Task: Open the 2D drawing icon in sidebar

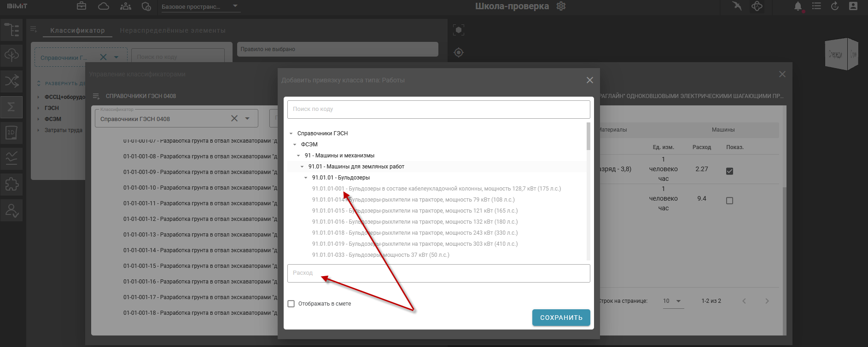Action: point(12,133)
